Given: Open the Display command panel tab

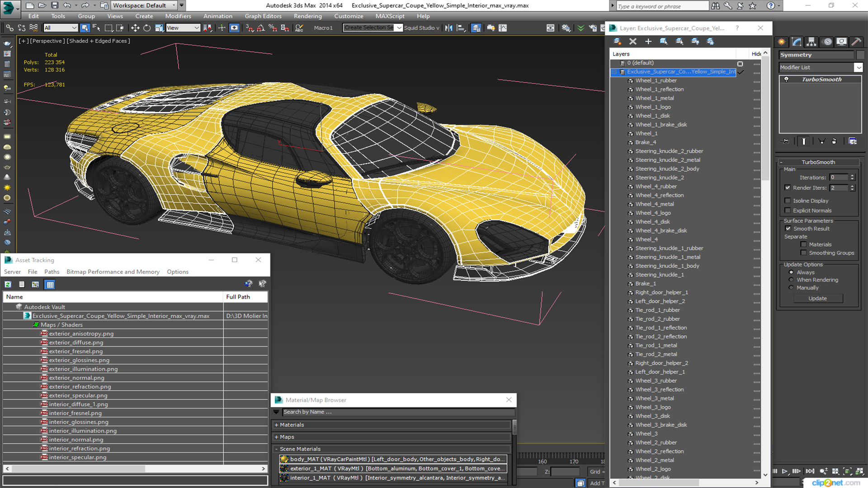Looking at the screenshot, I should click(x=841, y=42).
